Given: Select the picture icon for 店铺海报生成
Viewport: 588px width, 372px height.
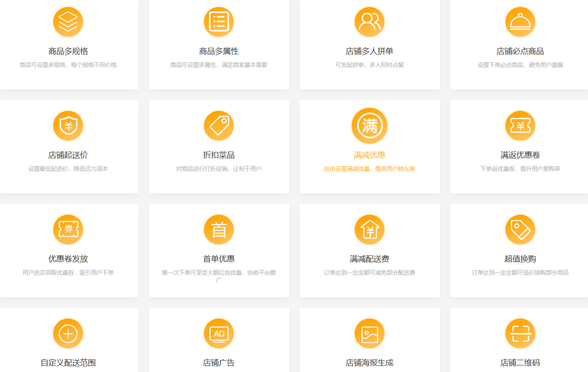Looking at the screenshot, I should pyautogui.click(x=369, y=333).
